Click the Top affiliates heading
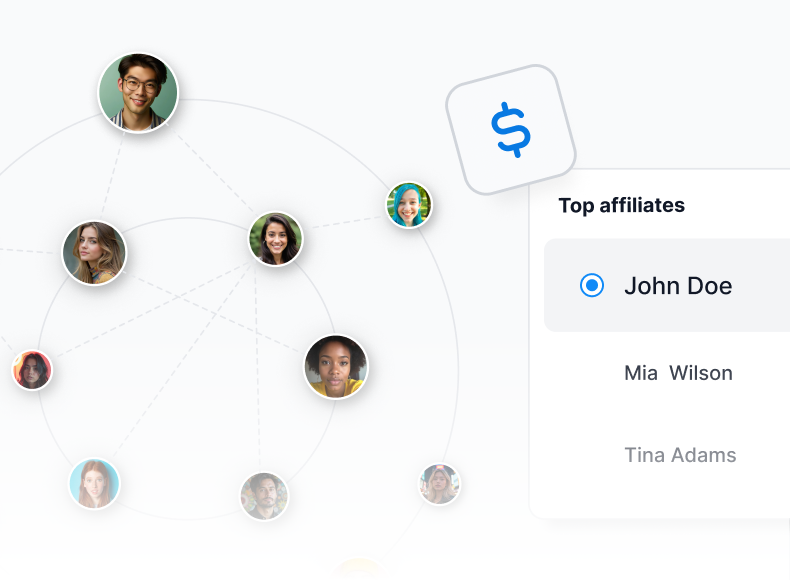Viewport: 790px width, 580px height. pos(621,206)
